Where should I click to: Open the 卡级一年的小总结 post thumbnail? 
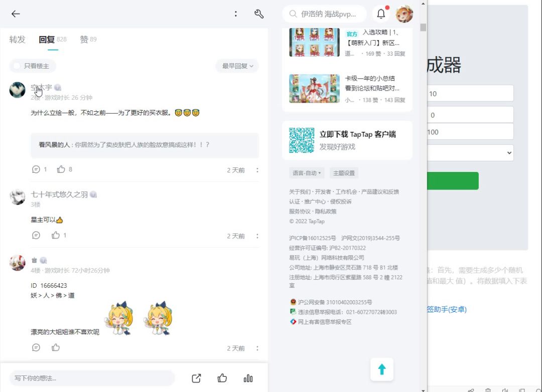point(314,88)
